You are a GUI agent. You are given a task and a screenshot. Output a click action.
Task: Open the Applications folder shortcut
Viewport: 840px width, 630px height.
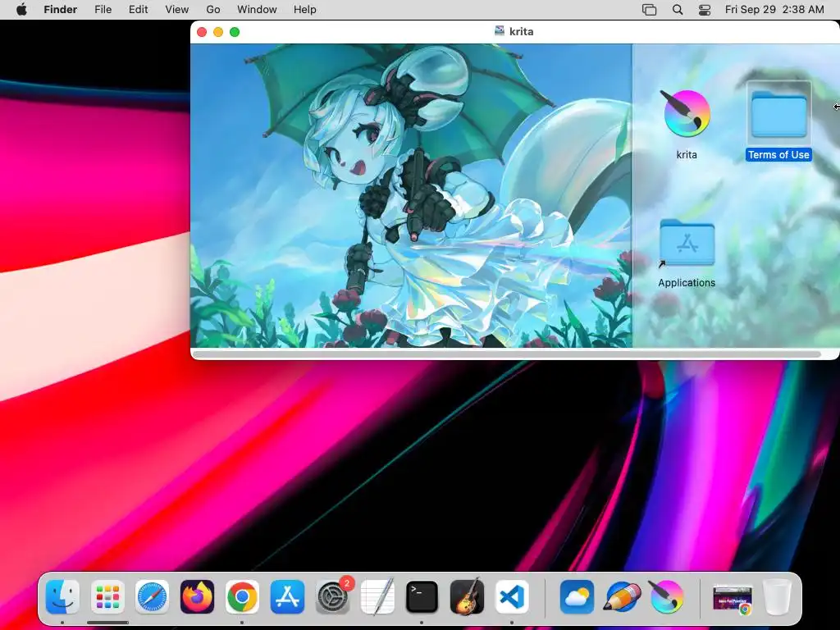pyautogui.click(x=687, y=243)
